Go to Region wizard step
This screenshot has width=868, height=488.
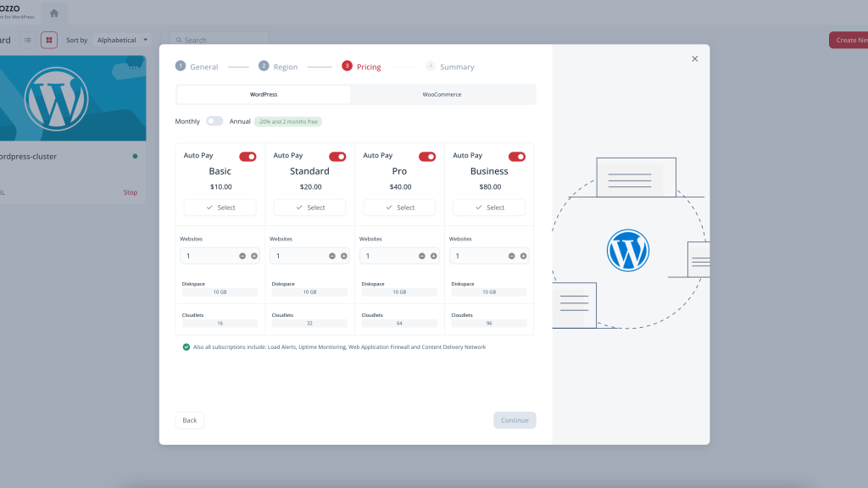point(278,66)
